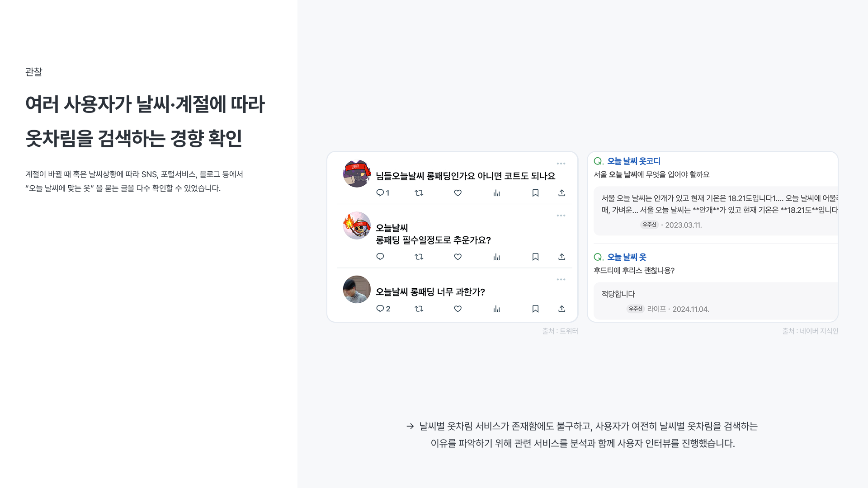Expand the three-dot menu of second tweet

(x=561, y=216)
